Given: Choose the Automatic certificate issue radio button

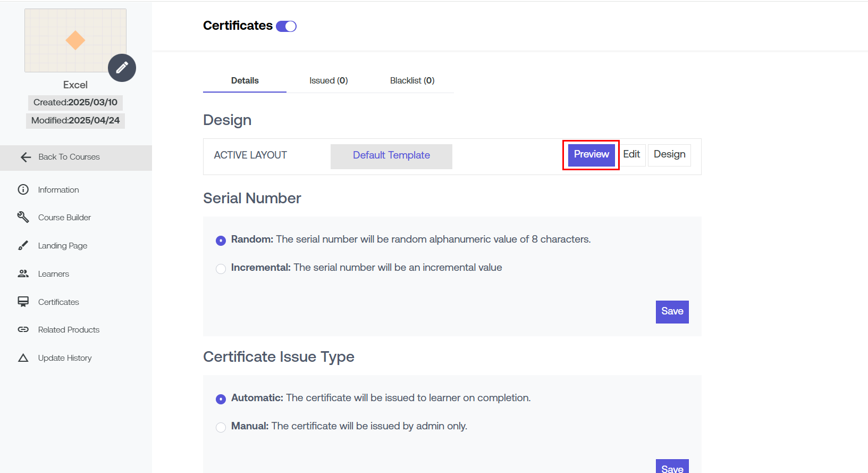Looking at the screenshot, I should click(221, 399).
